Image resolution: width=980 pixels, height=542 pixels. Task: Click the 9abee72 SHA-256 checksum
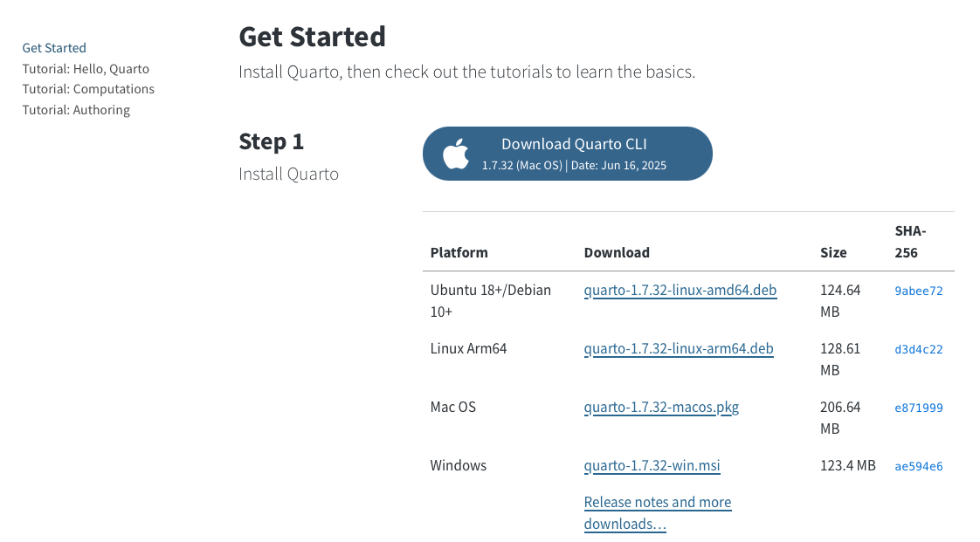(918, 291)
